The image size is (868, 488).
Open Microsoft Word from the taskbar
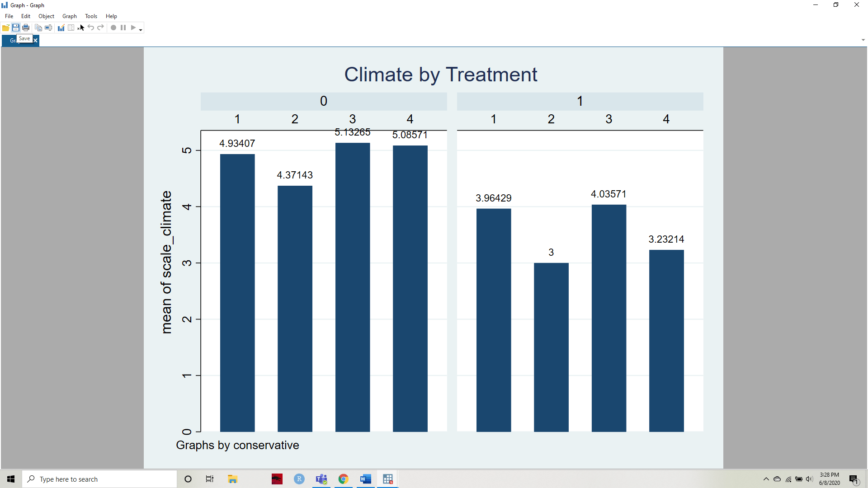(365, 479)
